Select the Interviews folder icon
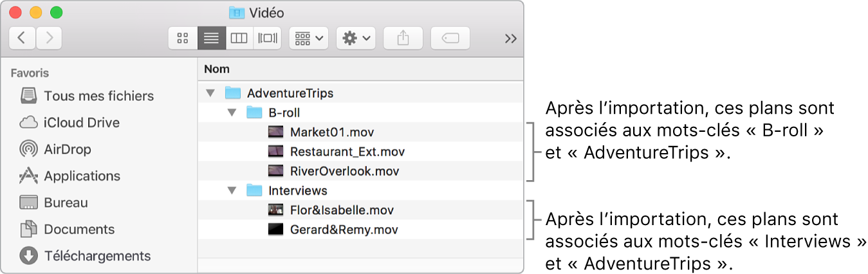Image resolution: width=868 pixels, height=274 pixels. (x=255, y=190)
